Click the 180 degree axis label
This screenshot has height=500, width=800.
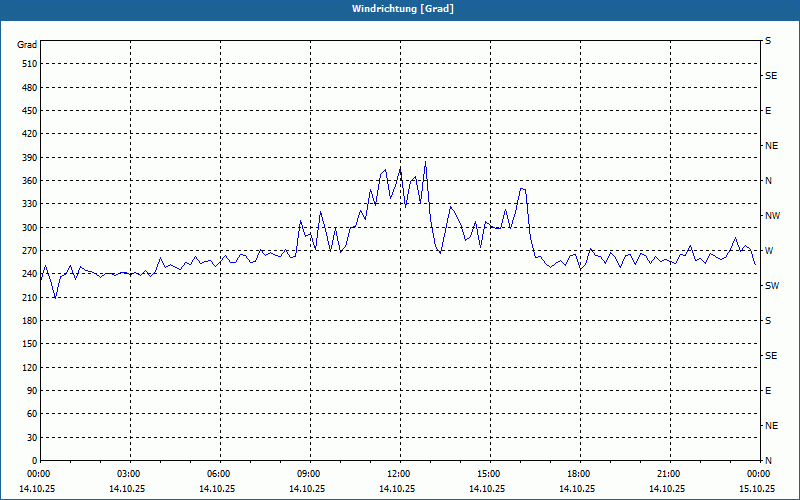point(30,321)
